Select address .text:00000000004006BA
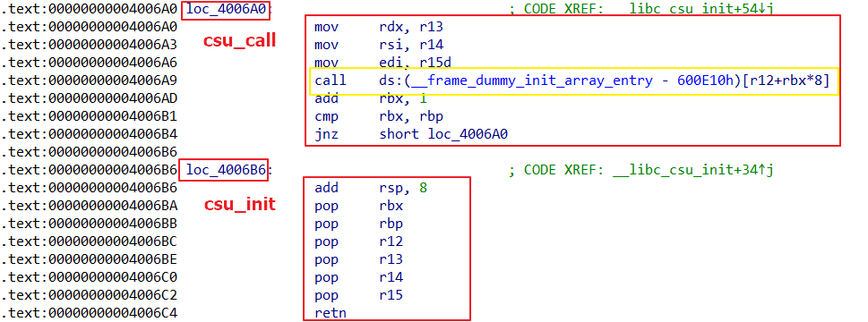 [x=90, y=206]
